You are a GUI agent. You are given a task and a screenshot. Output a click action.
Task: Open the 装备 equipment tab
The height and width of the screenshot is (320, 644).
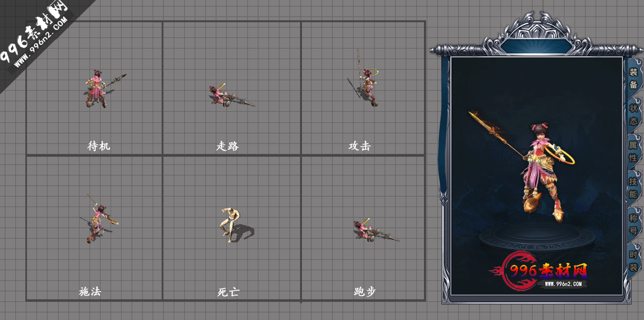pyautogui.click(x=633, y=78)
